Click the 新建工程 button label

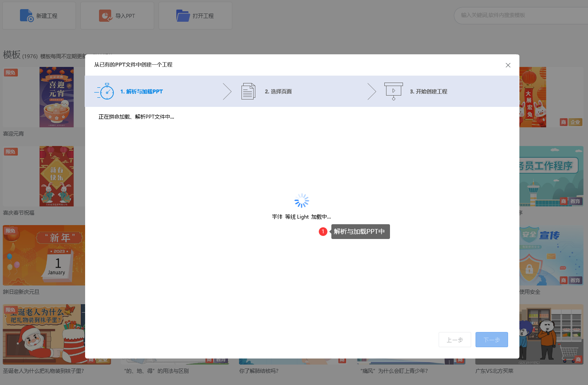pos(47,16)
